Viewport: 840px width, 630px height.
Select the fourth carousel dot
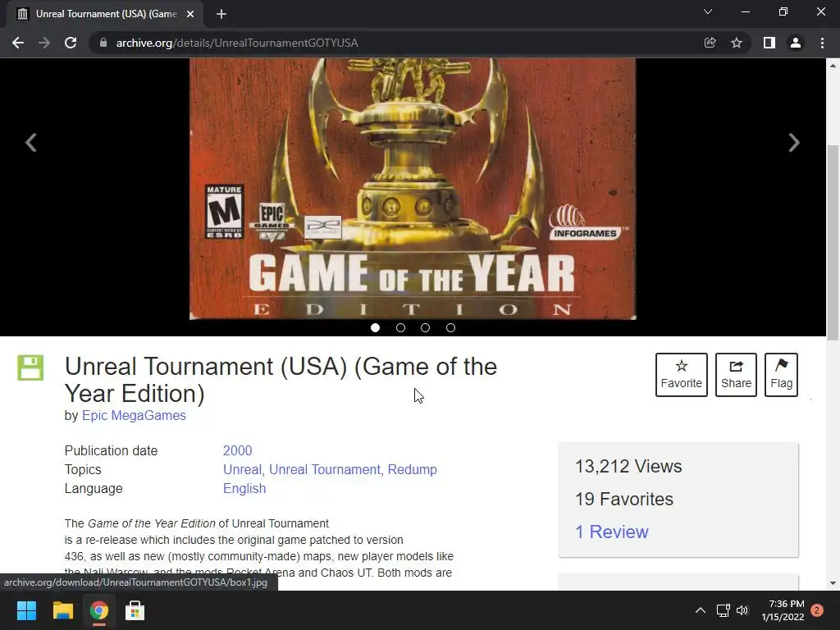pyautogui.click(x=450, y=327)
